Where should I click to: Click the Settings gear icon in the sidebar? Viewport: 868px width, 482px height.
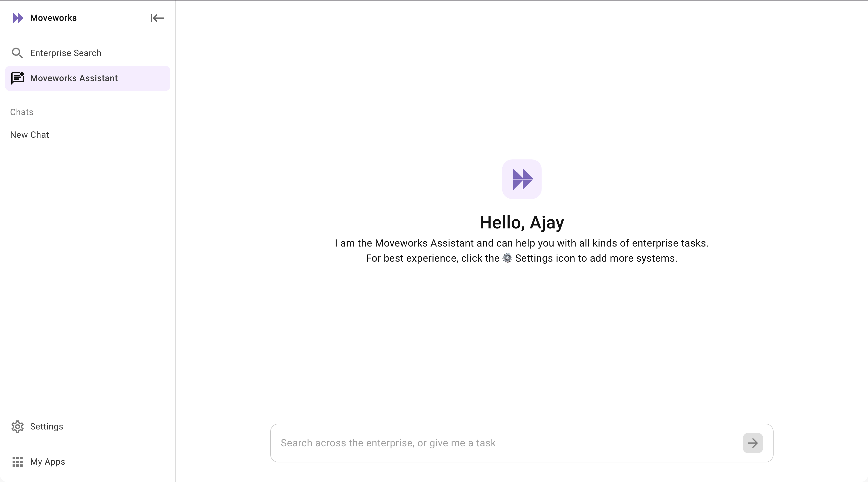tap(18, 426)
